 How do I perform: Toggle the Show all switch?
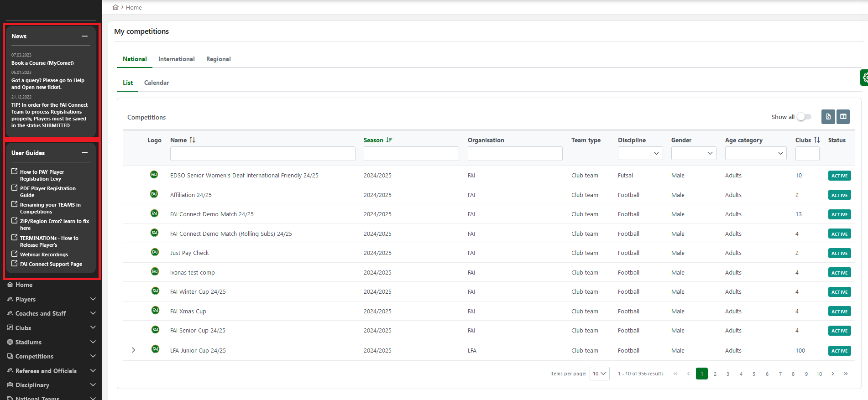(x=804, y=117)
